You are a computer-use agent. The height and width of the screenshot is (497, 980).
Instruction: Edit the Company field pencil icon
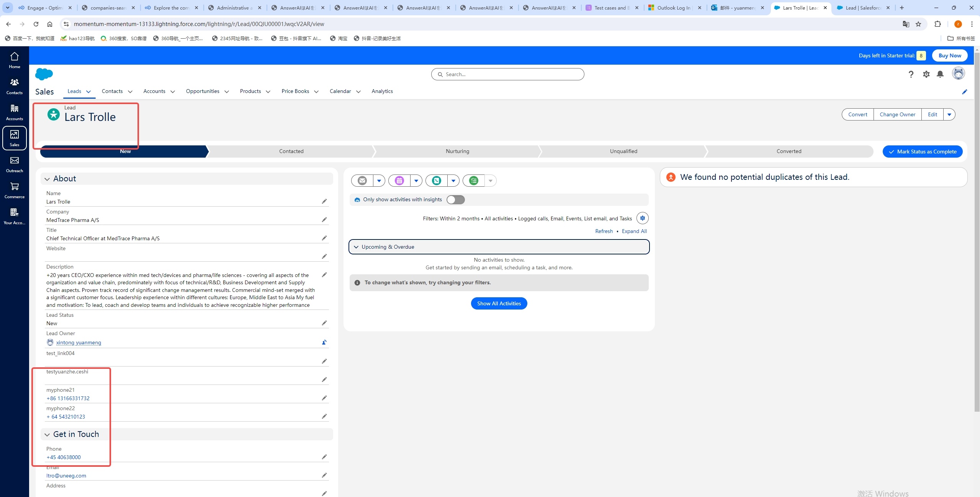pos(324,220)
